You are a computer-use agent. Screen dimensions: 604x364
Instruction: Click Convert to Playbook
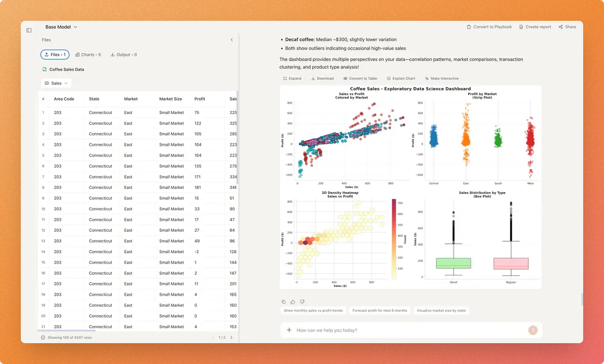(x=489, y=27)
